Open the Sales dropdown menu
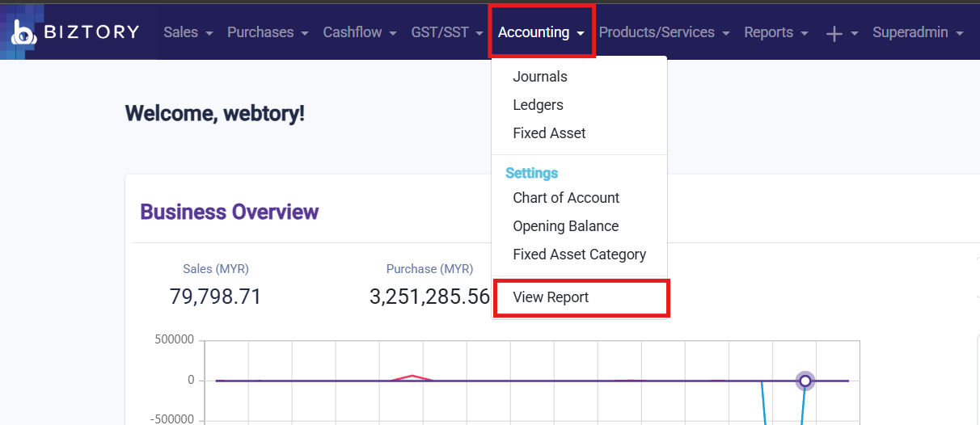 188,32
